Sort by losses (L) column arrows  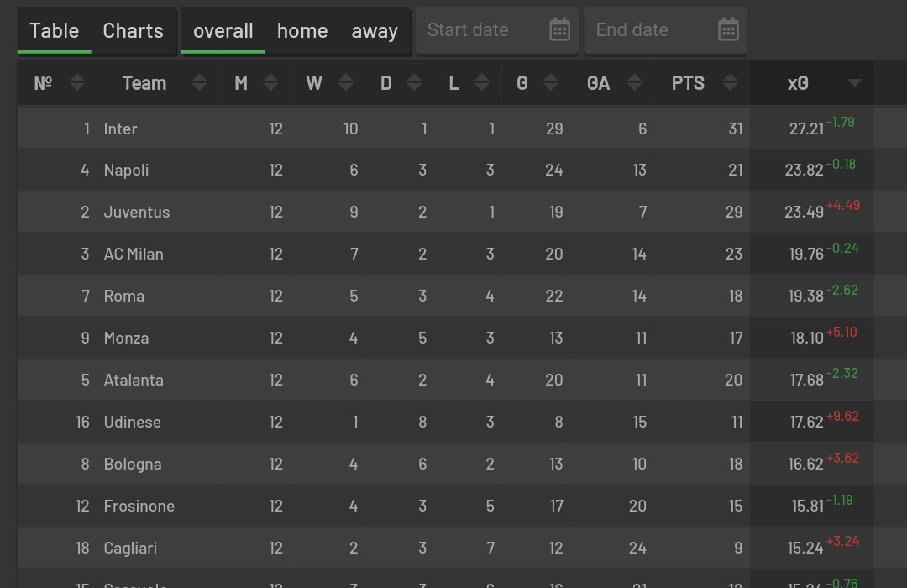tap(482, 83)
